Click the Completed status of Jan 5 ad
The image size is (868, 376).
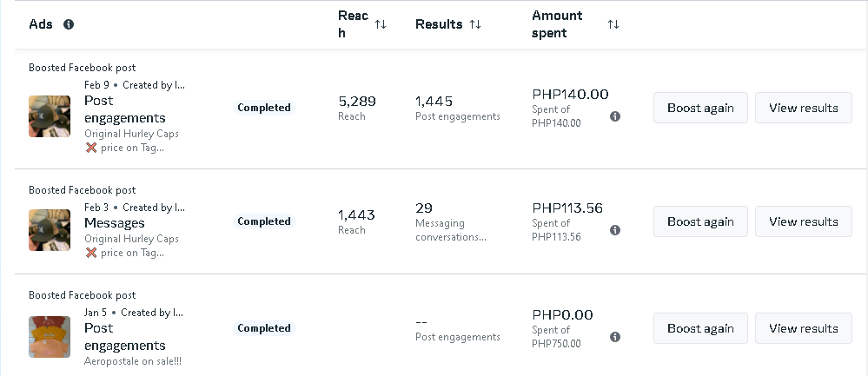point(264,328)
